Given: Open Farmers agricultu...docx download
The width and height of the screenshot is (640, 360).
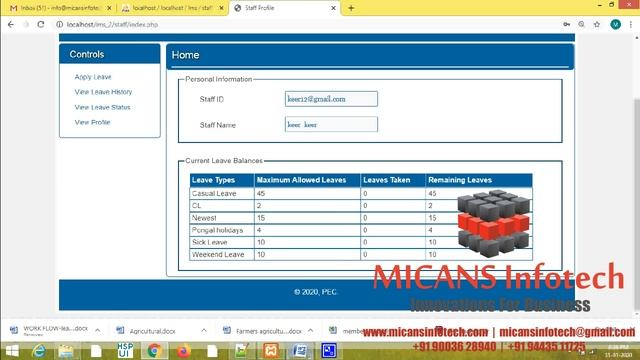Looking at the screenshot, I should [x=263, y=331].
